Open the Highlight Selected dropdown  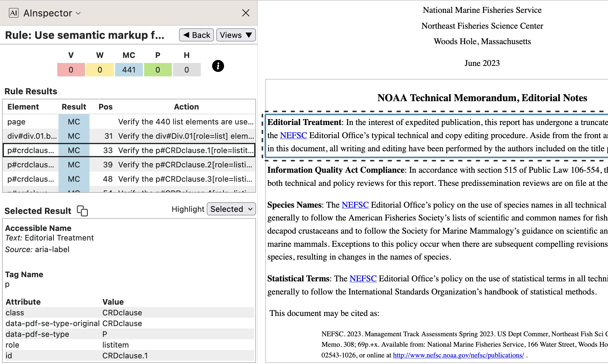[231, 209]
